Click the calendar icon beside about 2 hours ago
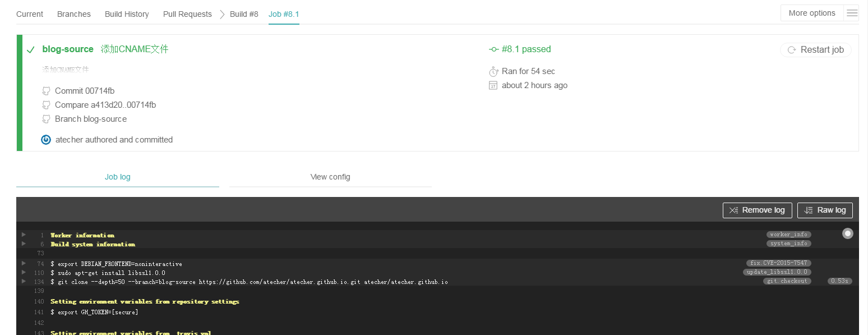Screen dimensions: 868x335 [x=493, y=85]
